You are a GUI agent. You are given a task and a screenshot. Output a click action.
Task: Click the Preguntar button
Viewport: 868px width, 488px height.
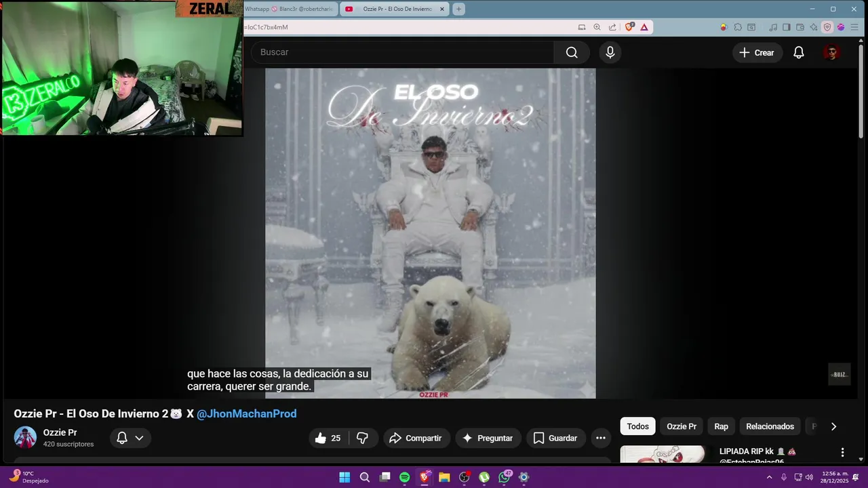pyautogui.click(x=488, y=438)
